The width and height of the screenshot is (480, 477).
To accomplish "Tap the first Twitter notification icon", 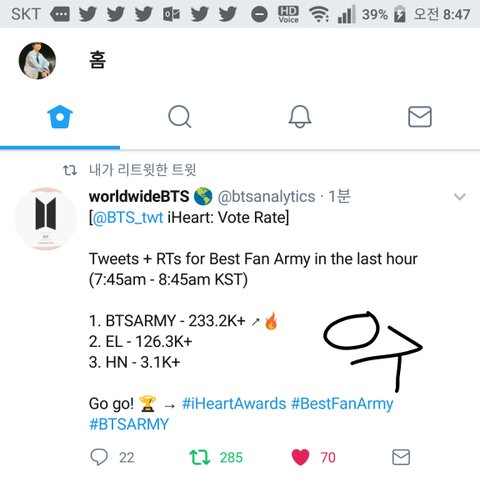I will [88, 14].
